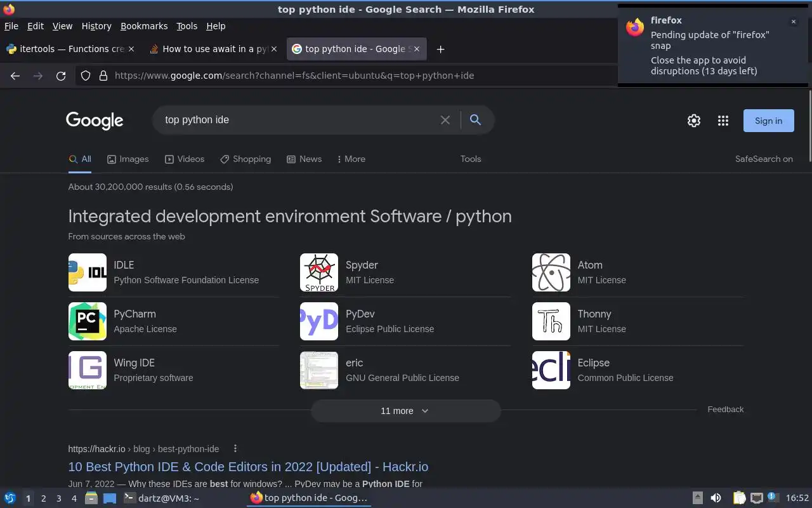This screenshot has width=812, height=508.
Task: Close the 'top python ide' tab
Action: click(417, 49)
